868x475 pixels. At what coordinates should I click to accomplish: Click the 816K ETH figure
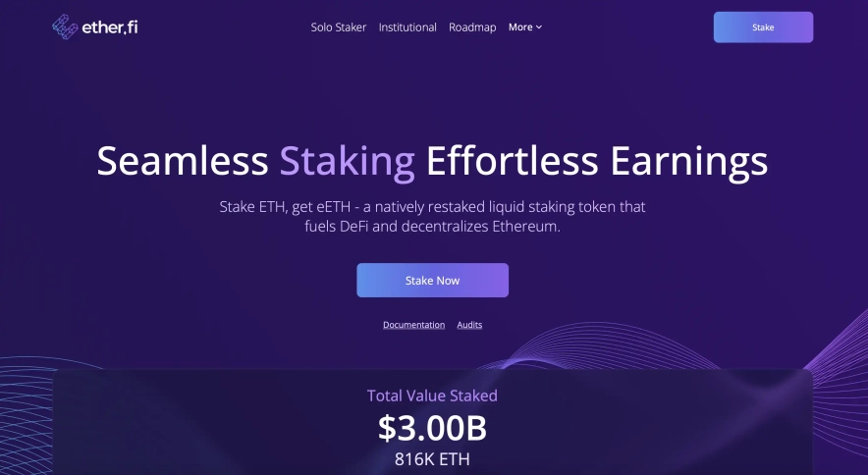432,458
